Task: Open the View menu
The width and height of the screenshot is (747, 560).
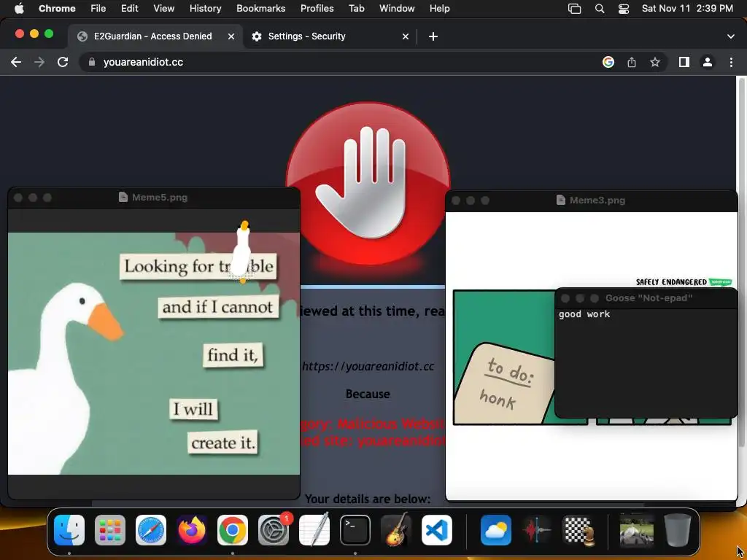Action: pos(164,9)
